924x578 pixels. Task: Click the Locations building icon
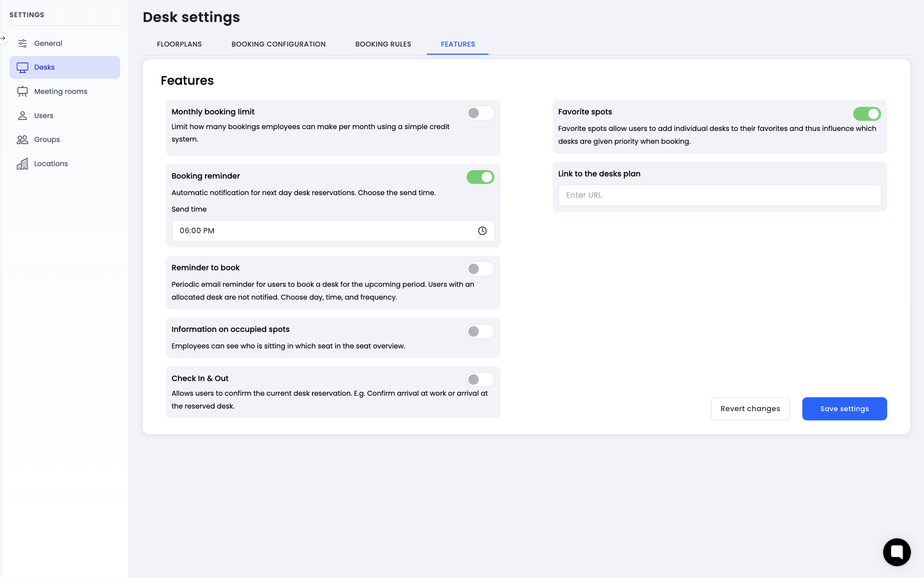[x=22, y=164]
